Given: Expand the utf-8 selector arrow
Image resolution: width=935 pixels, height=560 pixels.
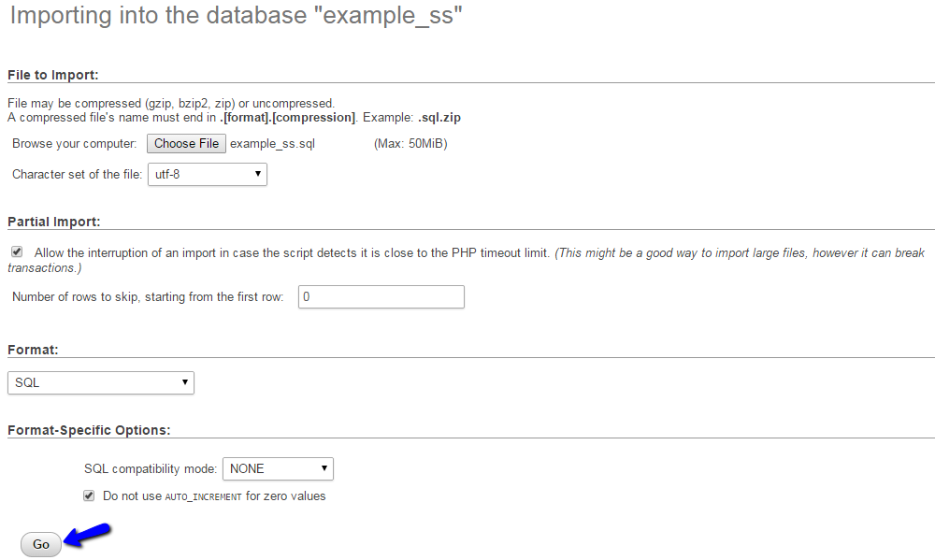Looking at the screenshot, I should [258, 174].
